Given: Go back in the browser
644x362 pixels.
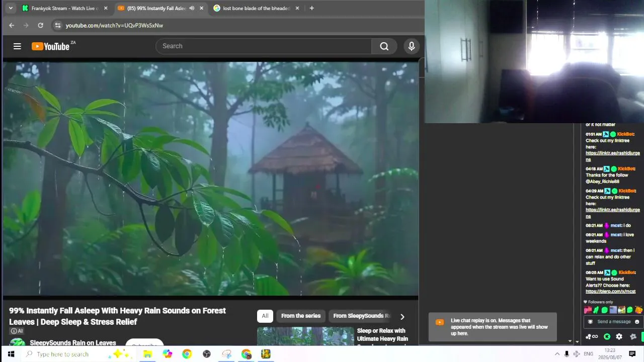Looking at the screenshot, I should pos(12,25).
